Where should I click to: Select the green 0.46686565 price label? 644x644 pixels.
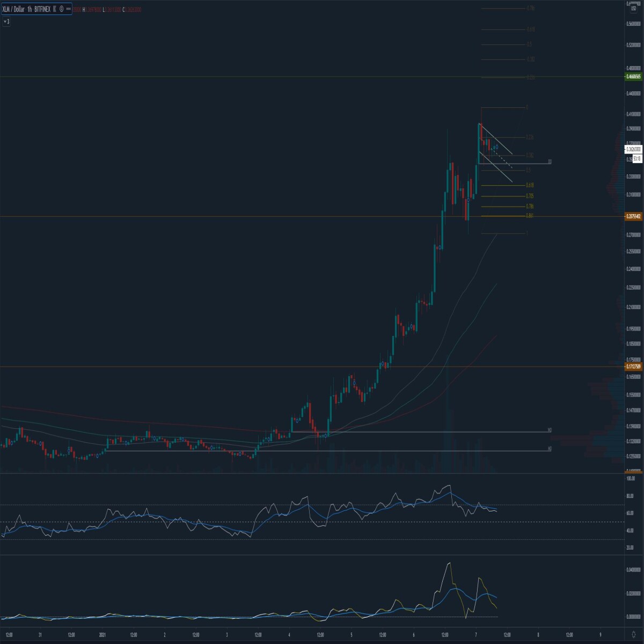pyautogui.click(x=634, y=77)
